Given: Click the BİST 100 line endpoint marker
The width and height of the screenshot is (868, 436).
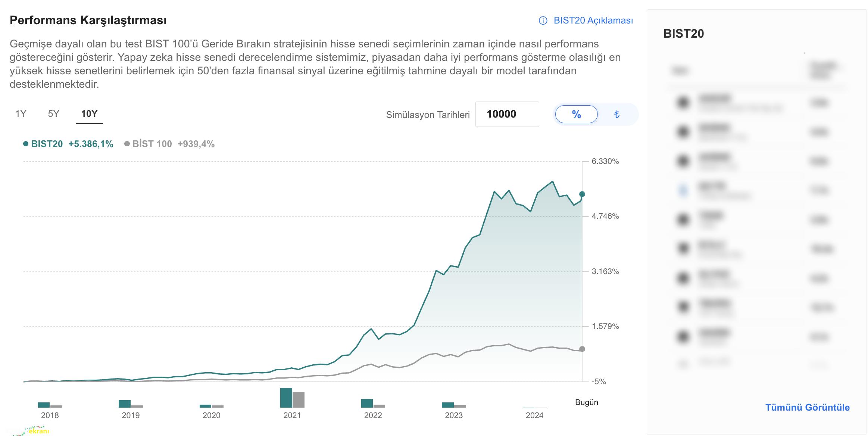Looking at the screenshot, I should point(582,349).
